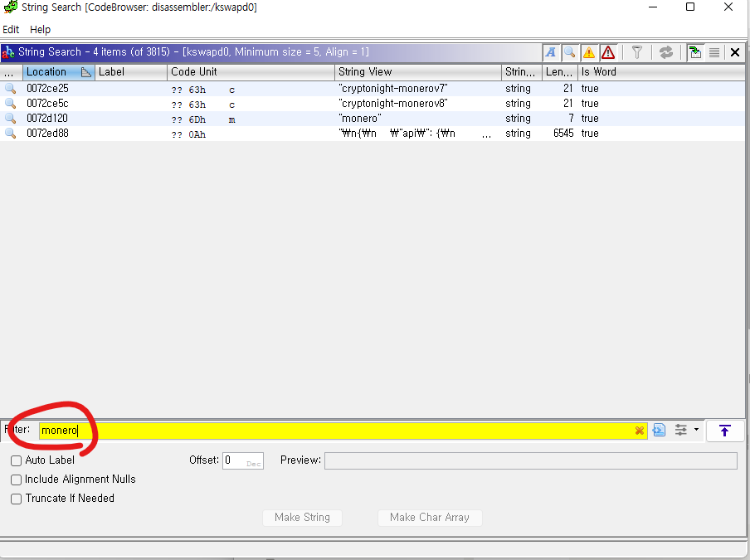Click magnifier icon in row 0072ed88
Viewport: 750px width, 560px height.
tap(11, 133)
